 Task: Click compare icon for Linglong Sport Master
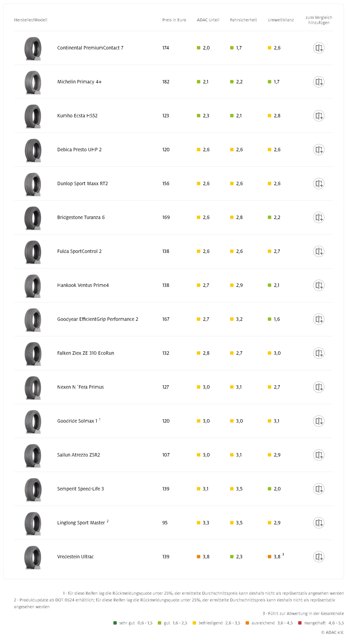tap(319, 522)
